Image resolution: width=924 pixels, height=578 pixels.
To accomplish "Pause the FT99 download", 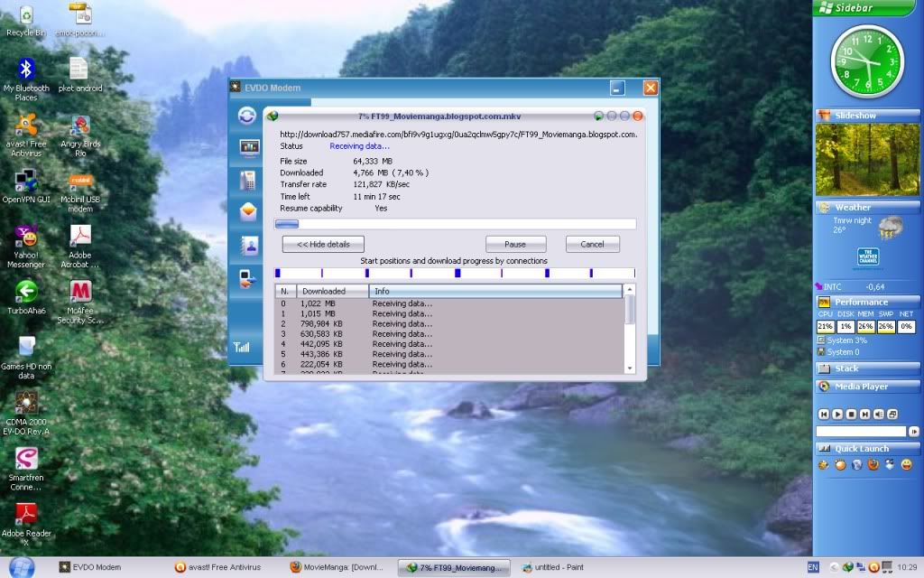I will 515,244.
